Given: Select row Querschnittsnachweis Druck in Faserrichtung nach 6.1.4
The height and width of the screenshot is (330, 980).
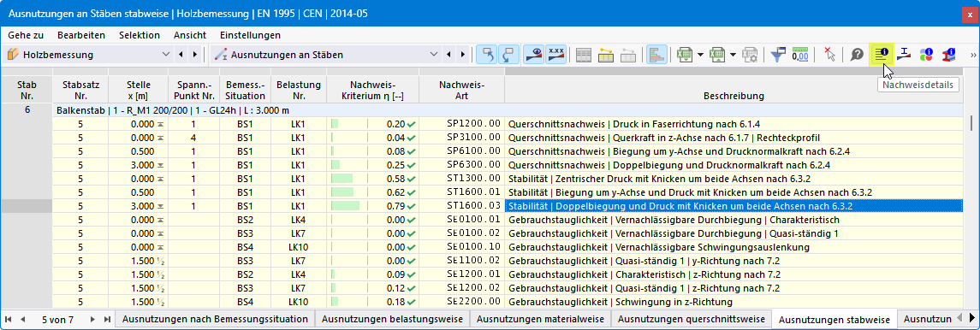Looking at the screenshot, I should (x=734, y=123).
